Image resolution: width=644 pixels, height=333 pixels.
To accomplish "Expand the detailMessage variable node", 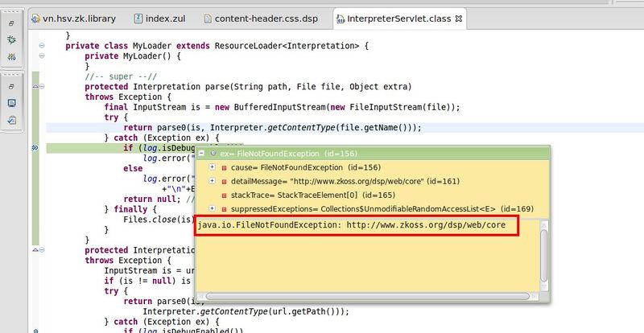I will coord(213,181).
